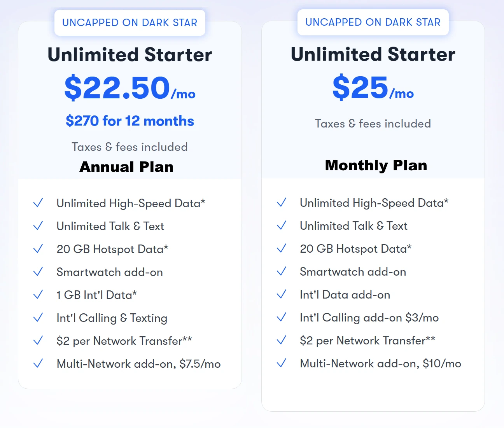This screenshot has height=428, width=504.
Task: Click the Monthly plan's UNCAPPED ON DARK STAR badge
Action: (x=373, y=22)
